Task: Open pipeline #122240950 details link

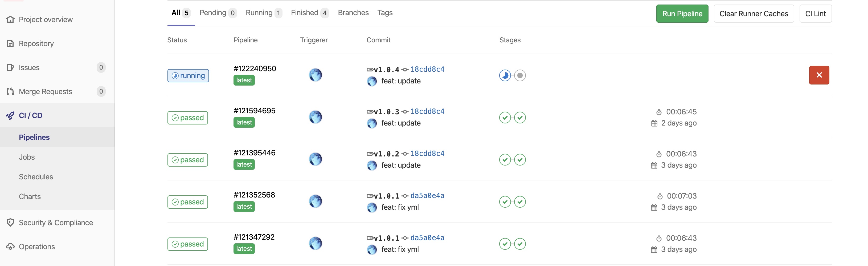Action: pyautogui.click(x=255, y=68)
